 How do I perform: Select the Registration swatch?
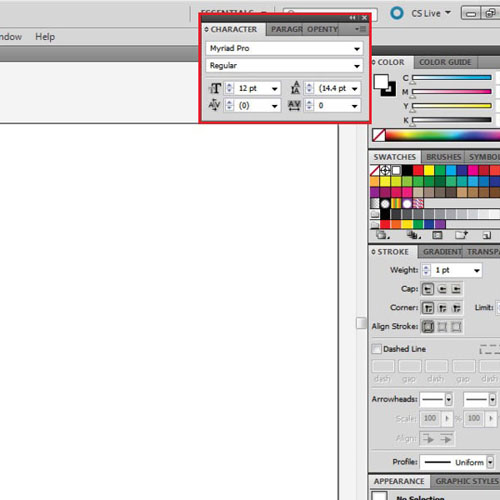click(x=385, y=170)
